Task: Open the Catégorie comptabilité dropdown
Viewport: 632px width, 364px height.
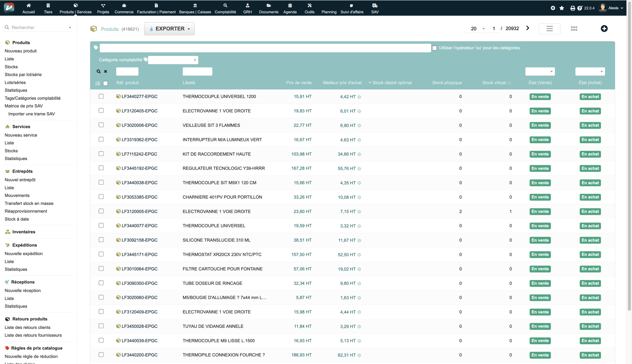Action: click(173, 60)
